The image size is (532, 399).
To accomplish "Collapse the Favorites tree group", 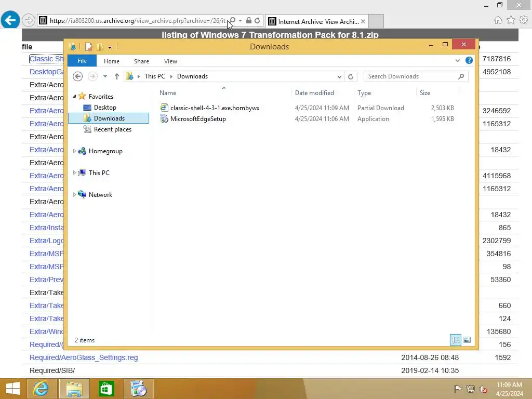I will pyautogui.click(x=74, y=96).
